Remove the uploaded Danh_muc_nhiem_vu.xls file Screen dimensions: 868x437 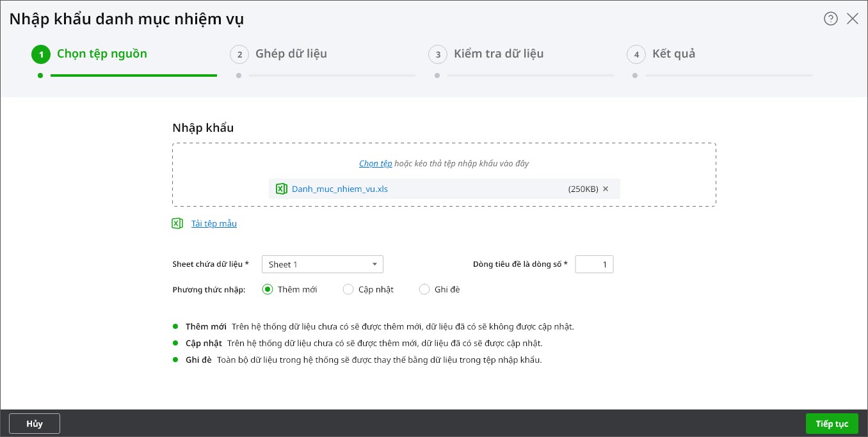[x=606, y=189]
